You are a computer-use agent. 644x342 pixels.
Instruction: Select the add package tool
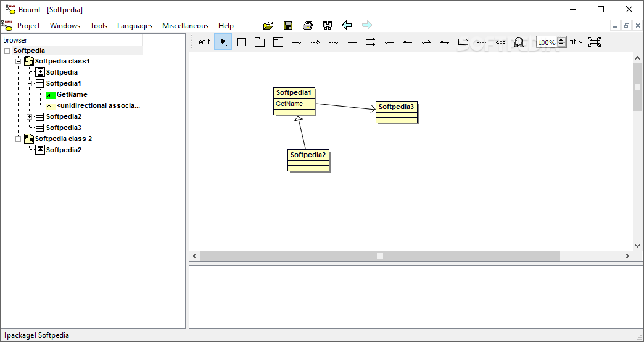(x=260, y=42)
